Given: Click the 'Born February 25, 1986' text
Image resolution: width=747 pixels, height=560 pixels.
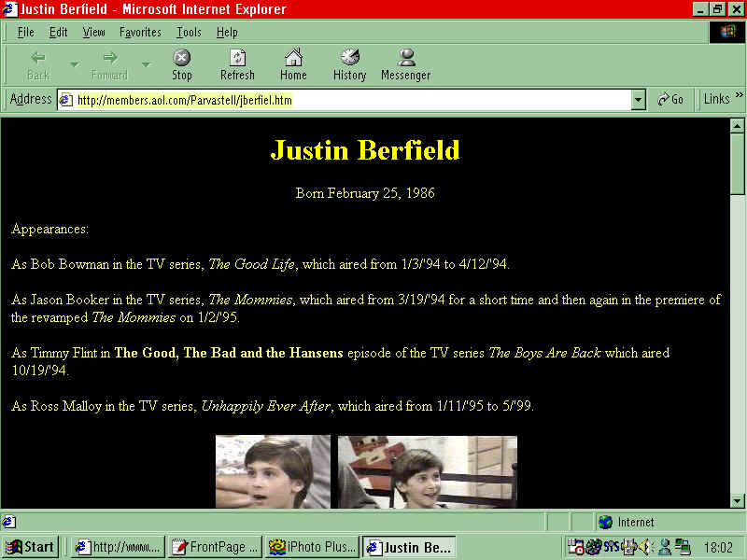Looking at the screenshot, I should tap(365, 193).
